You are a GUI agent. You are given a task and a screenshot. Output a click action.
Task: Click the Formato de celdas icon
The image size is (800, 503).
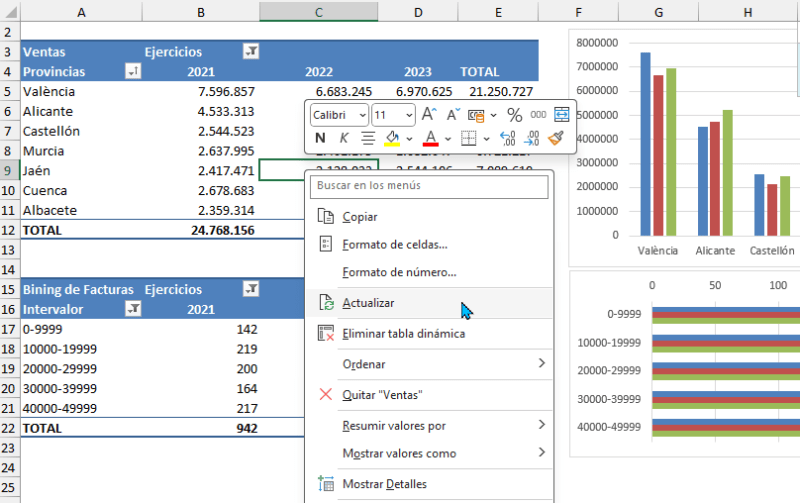point(326,244)
